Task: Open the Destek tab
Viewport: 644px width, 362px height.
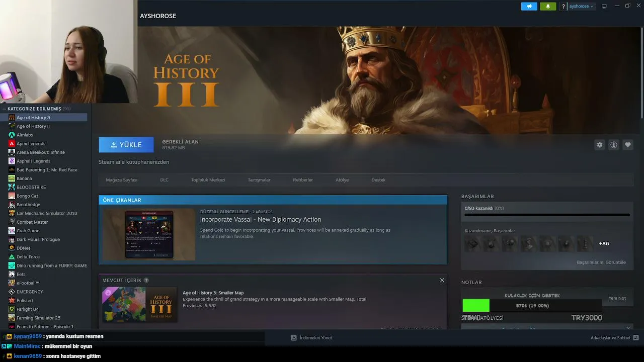Action: tap(378, 180)
